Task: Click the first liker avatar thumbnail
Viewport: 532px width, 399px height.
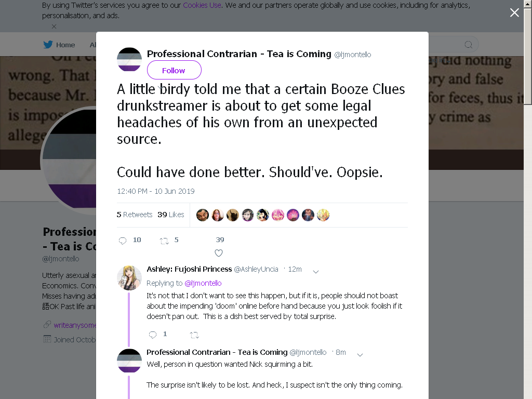Action: pyautogui.click(x=203, y=215)
